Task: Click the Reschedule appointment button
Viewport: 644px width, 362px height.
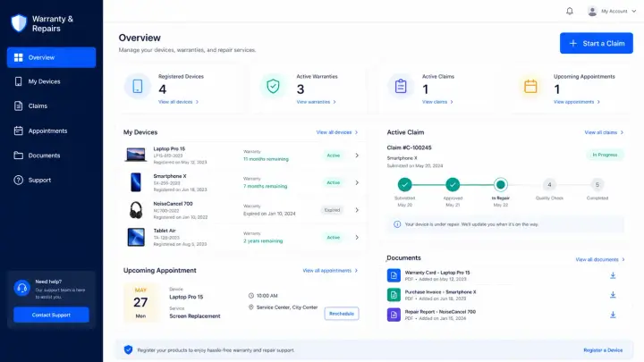Action: (342, 314)
